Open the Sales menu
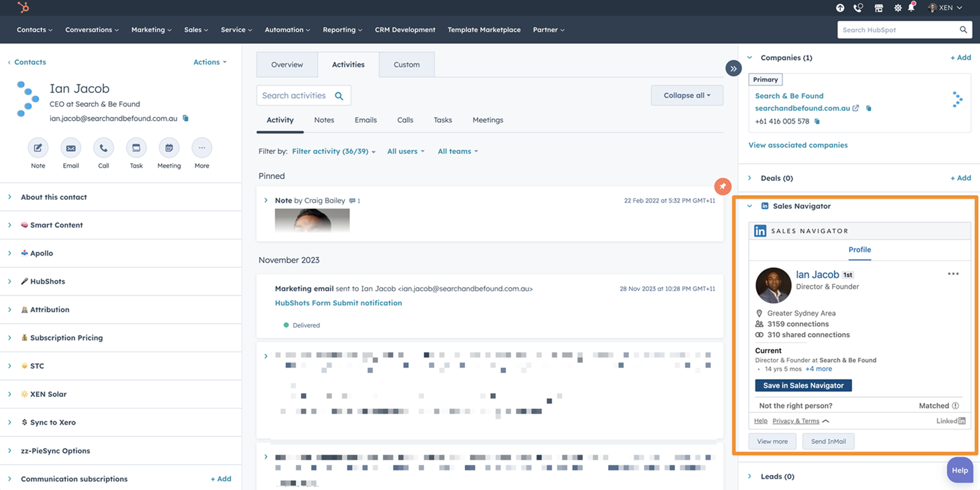This screenshot has width=980, height=490. click(196, 30)
